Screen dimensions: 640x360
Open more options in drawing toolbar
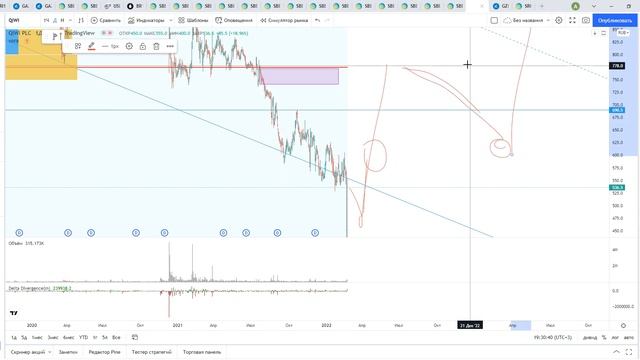point(170,46)
